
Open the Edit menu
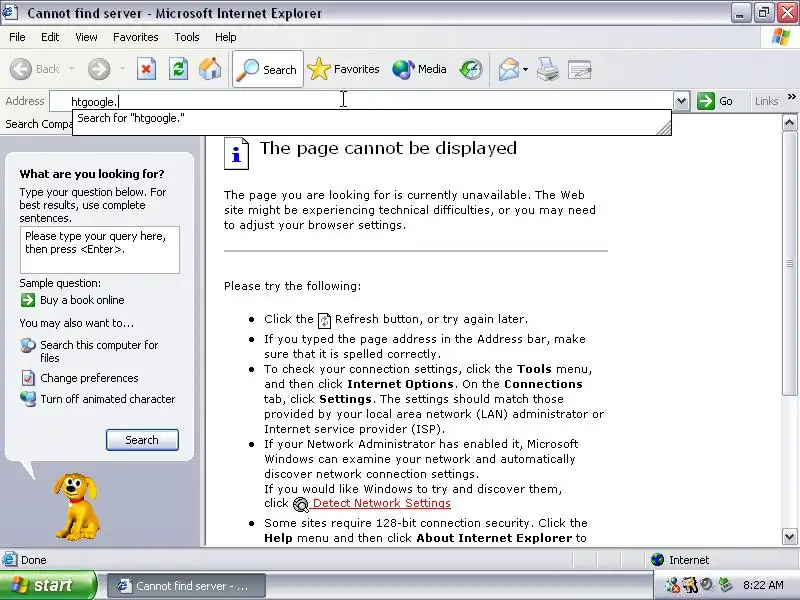tap(50, 37)
